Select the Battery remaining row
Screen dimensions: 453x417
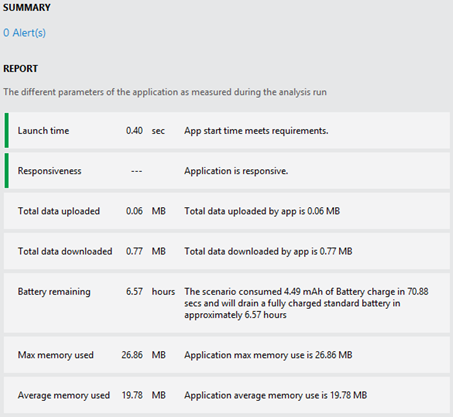pyautogui.click(x=227, y=303)
